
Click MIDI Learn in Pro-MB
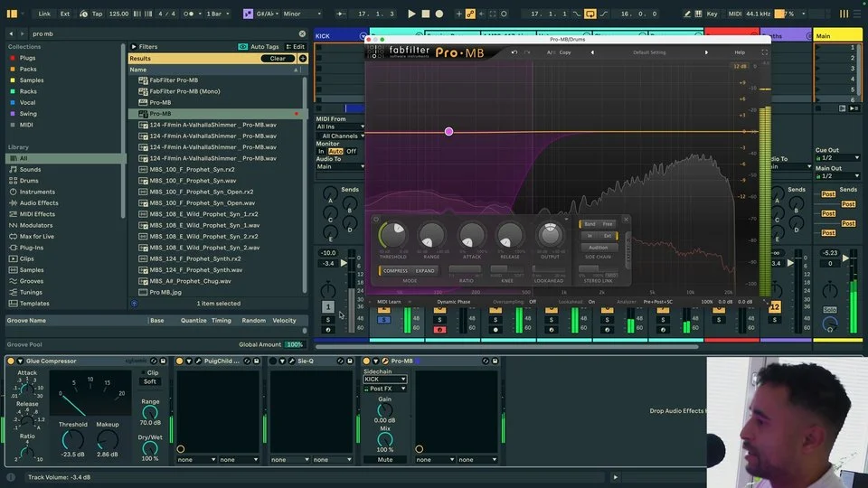coord(389,302)
